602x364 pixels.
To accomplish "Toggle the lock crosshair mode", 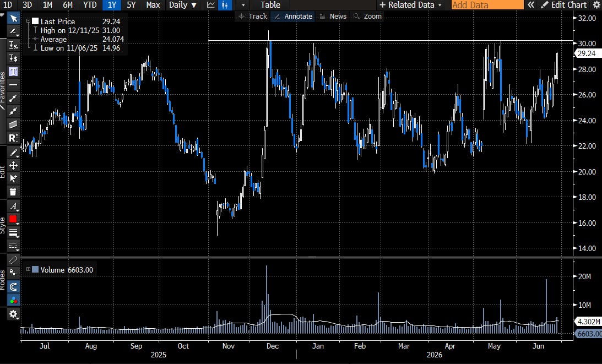I will pos(13,273).
